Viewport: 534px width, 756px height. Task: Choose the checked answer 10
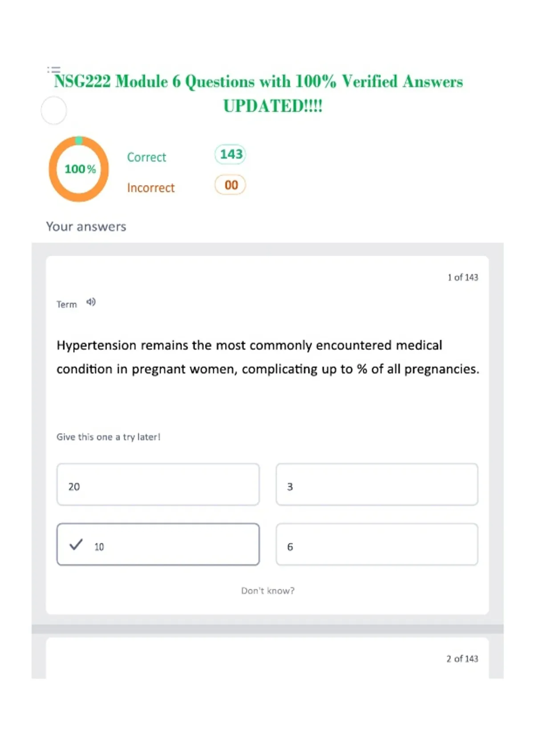pos(158,545)
